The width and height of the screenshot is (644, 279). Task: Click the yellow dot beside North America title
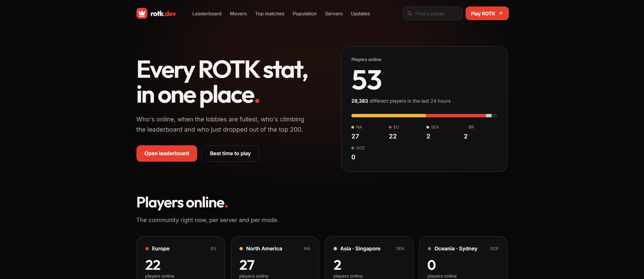tap(241, 249)
